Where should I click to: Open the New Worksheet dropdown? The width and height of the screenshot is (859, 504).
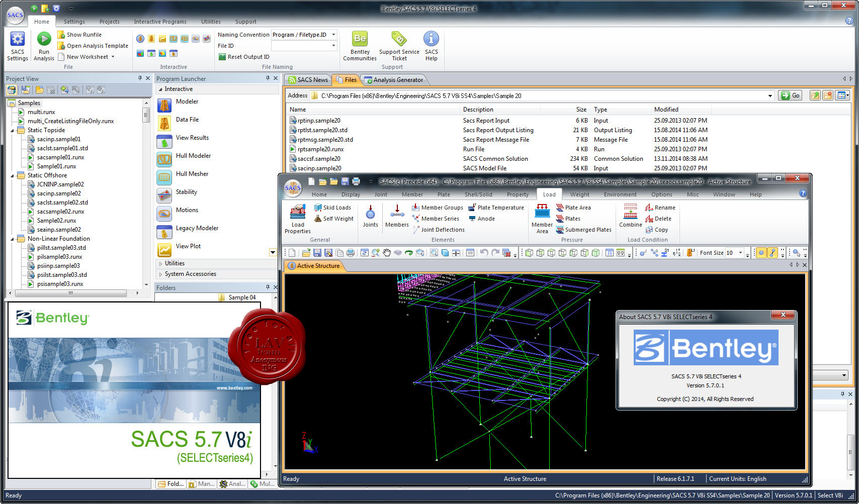coord(113,57)
